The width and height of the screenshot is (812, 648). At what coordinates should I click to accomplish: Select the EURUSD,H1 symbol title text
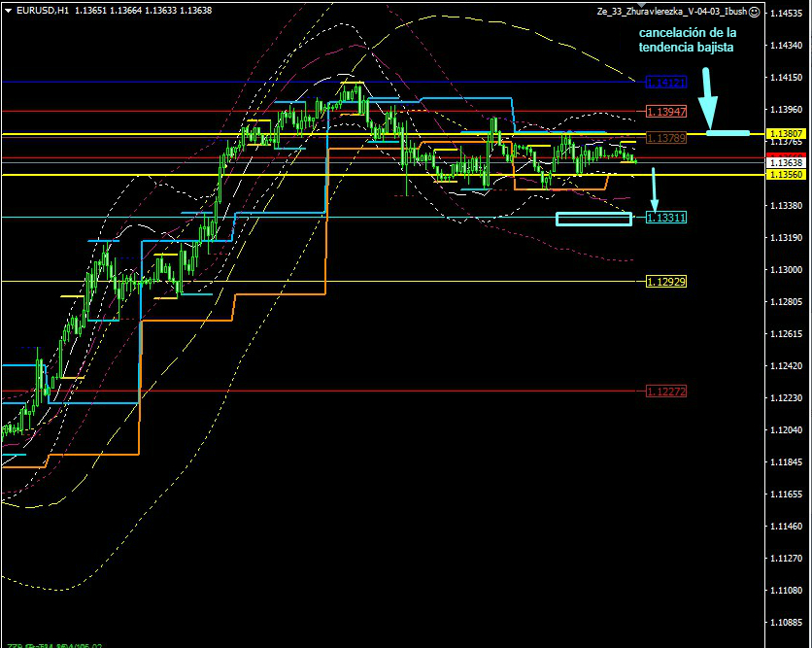[x=43, y=11]
